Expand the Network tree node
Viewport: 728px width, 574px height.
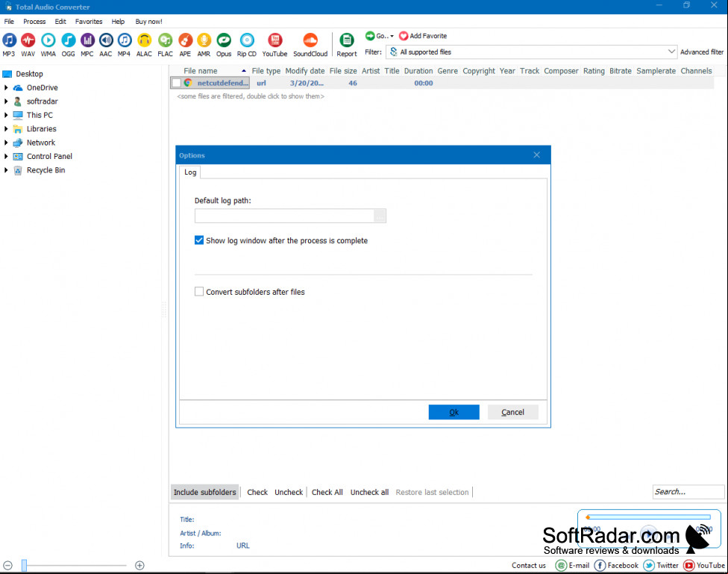pos(6,143)
